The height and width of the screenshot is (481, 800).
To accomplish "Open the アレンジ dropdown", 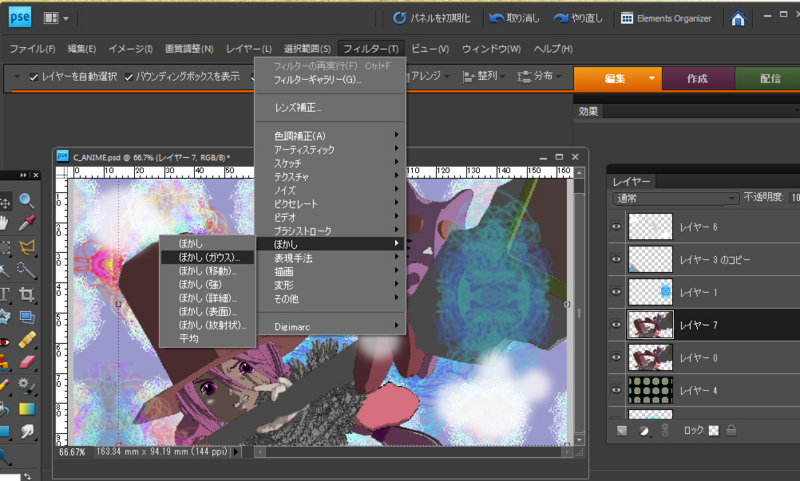I will (429, 76).
